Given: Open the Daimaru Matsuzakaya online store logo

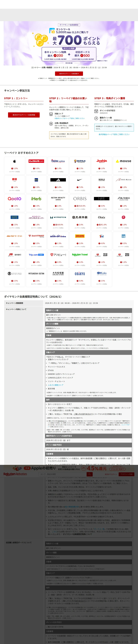Looking at the screenshot, I should pyautogui.click(x=58, y=273).
